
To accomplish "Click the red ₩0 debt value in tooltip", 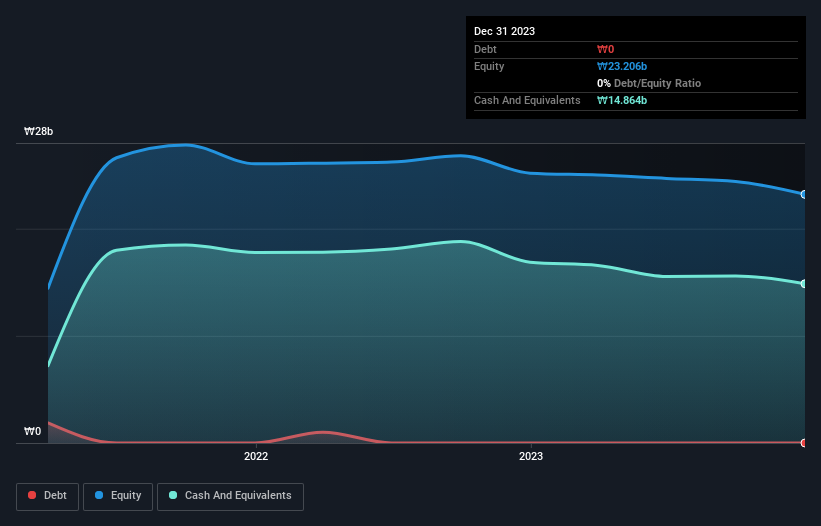I will click(x=605, y=49).
